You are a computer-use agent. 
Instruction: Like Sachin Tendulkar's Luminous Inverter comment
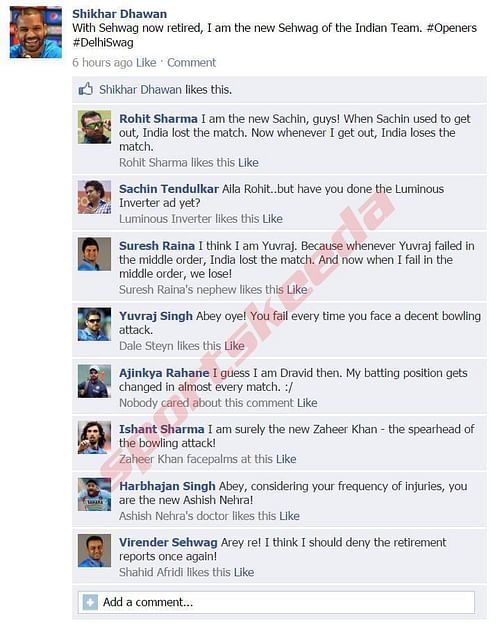point(272,219)
